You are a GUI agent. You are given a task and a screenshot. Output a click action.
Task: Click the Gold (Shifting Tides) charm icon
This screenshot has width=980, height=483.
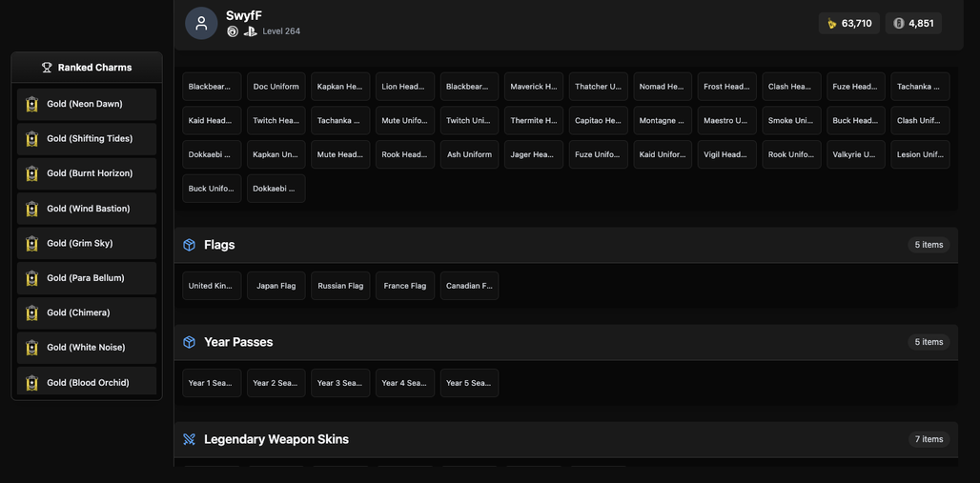coord(31,139)
